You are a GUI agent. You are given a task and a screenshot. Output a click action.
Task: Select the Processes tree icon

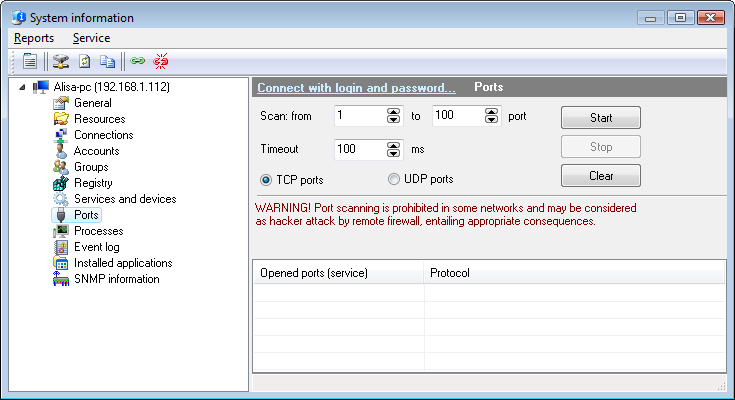tap(61, 231)
